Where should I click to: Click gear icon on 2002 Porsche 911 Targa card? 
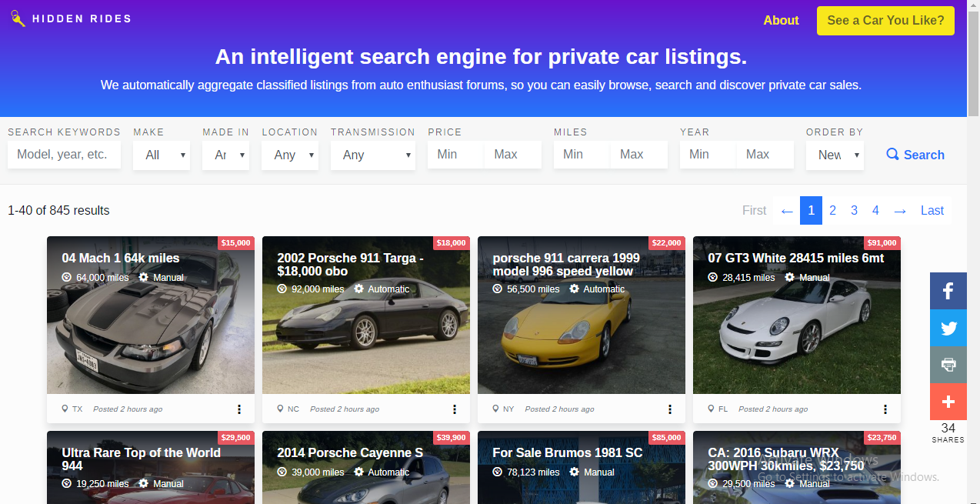coord(359,289)
